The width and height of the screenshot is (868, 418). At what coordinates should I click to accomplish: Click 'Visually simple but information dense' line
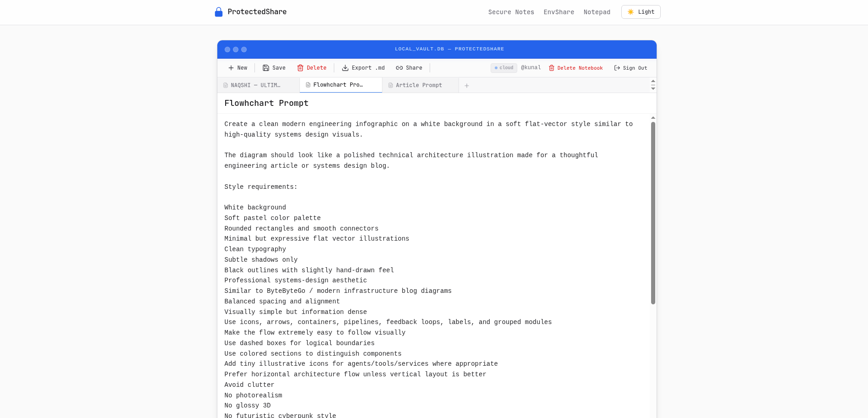296,312
